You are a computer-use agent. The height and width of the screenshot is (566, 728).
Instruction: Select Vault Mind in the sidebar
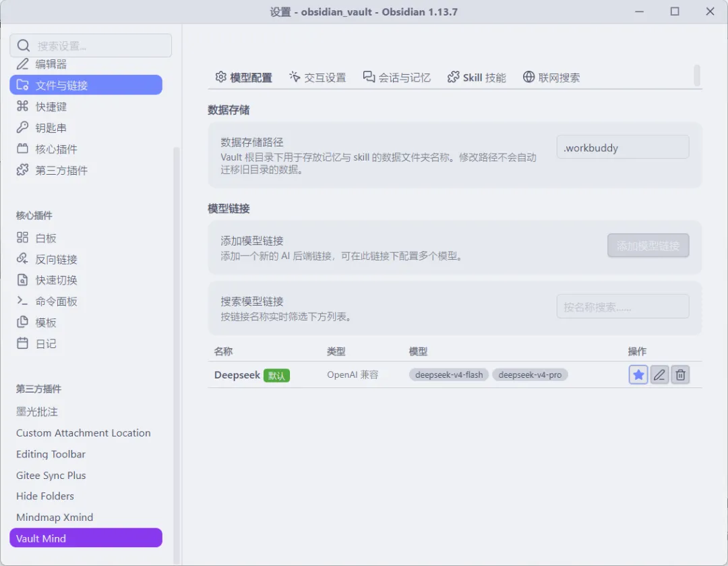[86, 538]
